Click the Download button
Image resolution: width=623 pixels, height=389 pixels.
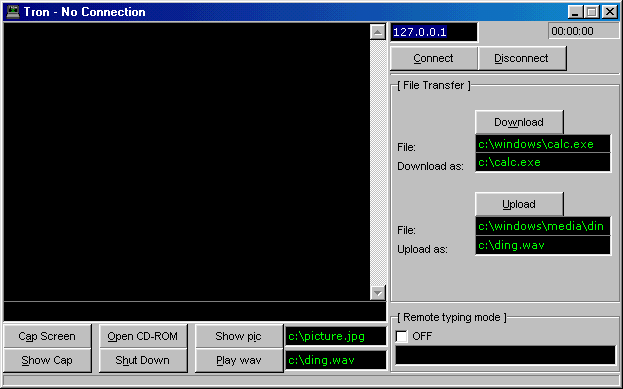(519, 122)
